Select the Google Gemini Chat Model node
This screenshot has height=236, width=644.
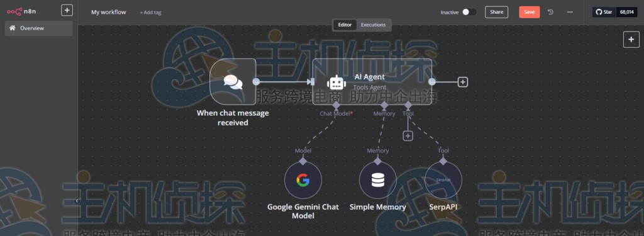click(x=303, y=180)
